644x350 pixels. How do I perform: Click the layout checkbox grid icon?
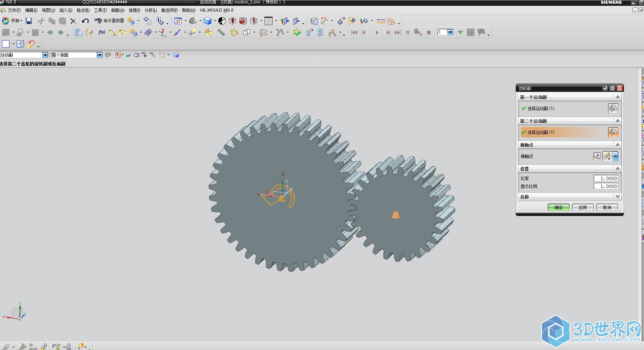point(20,44)
